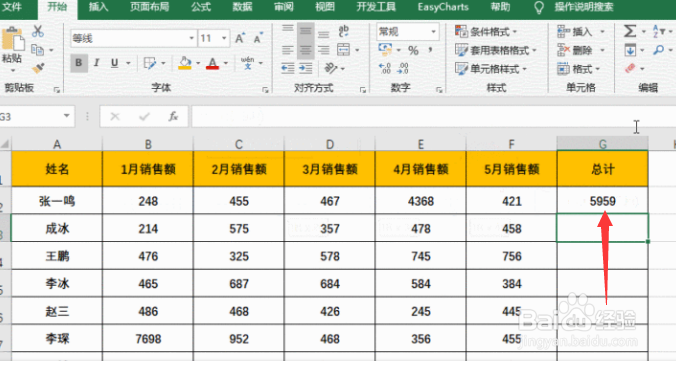The height and width of the screenshot is (365, 676).
Task: Click the text Orientation icon
Action: tap(331, 68)
